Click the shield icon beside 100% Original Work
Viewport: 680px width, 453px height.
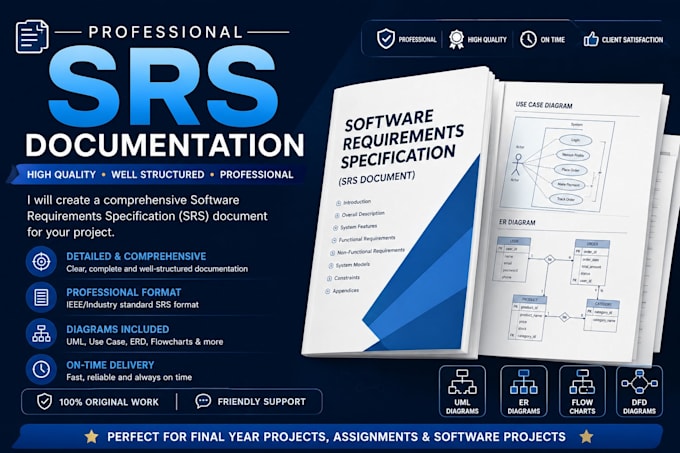(x=44, y=401)
